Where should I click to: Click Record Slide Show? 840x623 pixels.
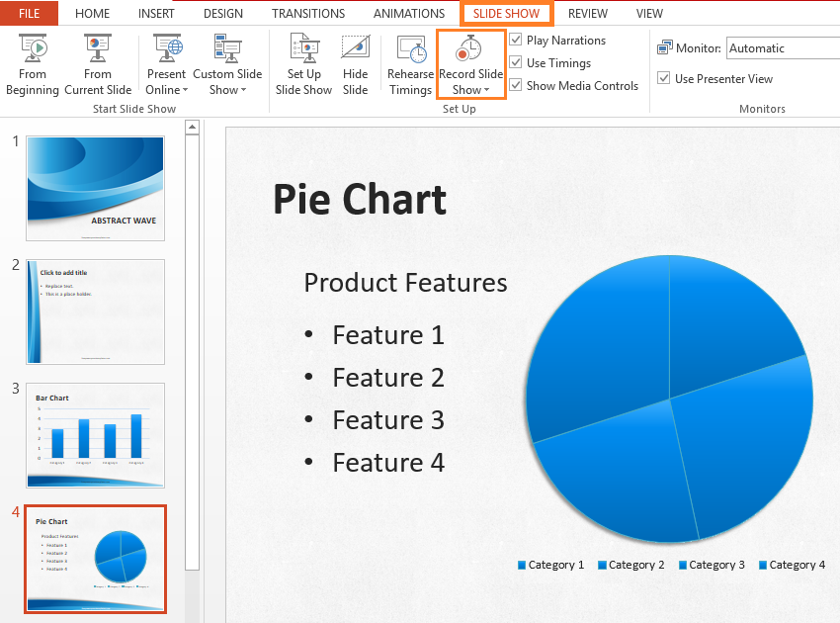pyautogui.click(x=470, y=54)
